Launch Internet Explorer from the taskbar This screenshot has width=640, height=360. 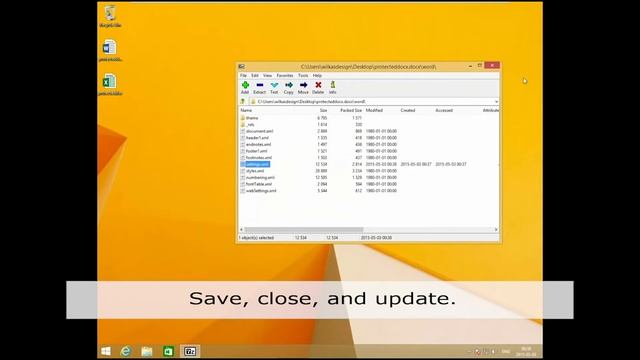tap(126, 351)
